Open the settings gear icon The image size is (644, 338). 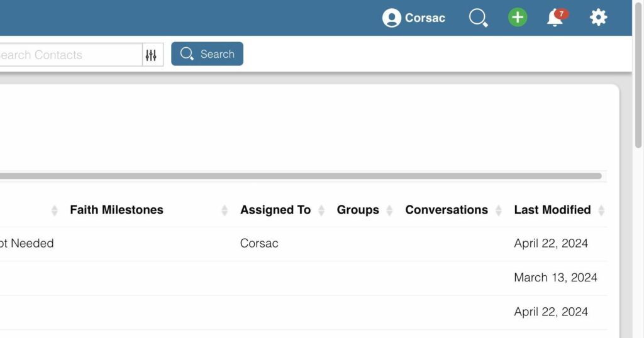tap(598, 18)
